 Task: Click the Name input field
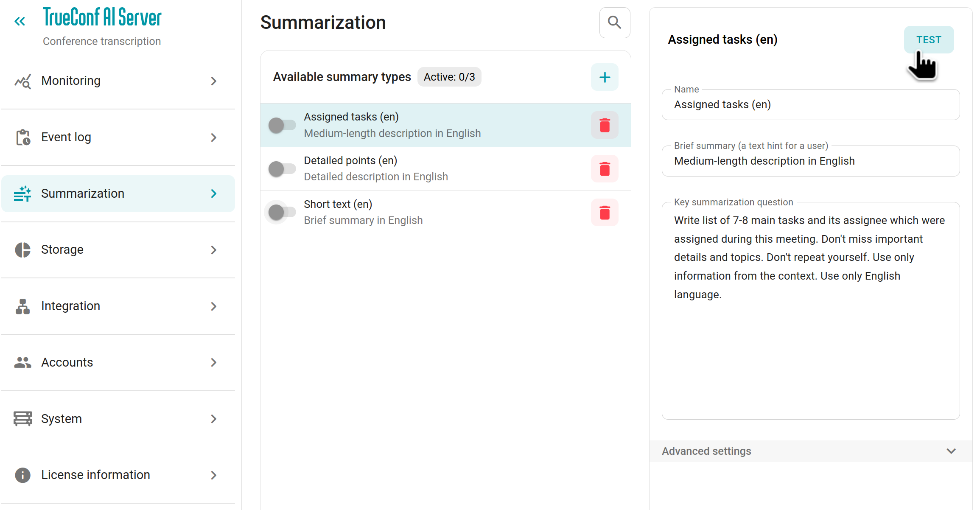coord(810,105)
